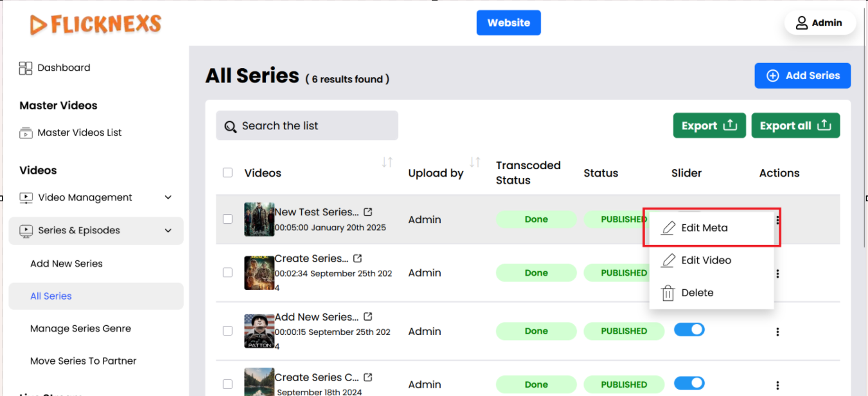Click three-dot actions icon for Add New Series row
This screenshot has height=396, width=868.
(x=777, y=332)
